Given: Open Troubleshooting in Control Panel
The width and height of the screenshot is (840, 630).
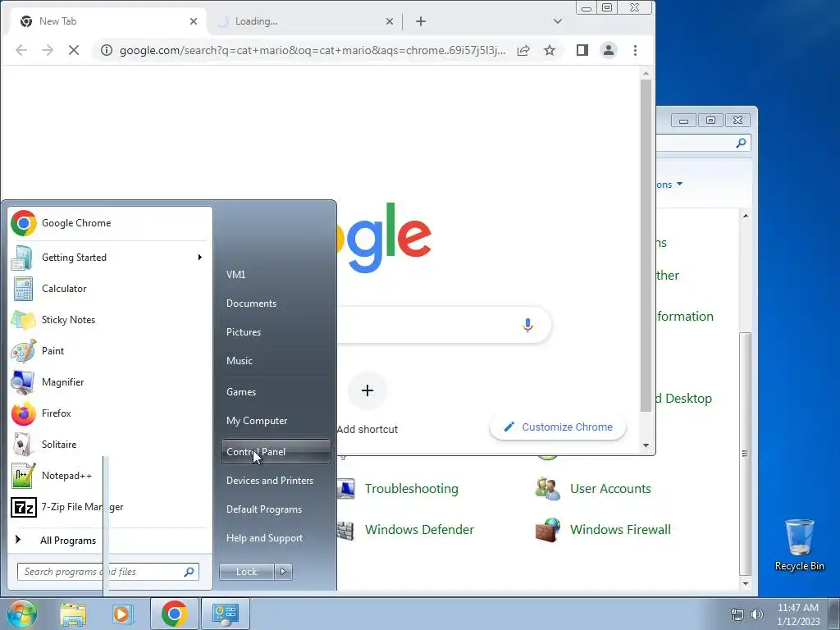Looking at the screenshot, I should [x=412, y=489].
